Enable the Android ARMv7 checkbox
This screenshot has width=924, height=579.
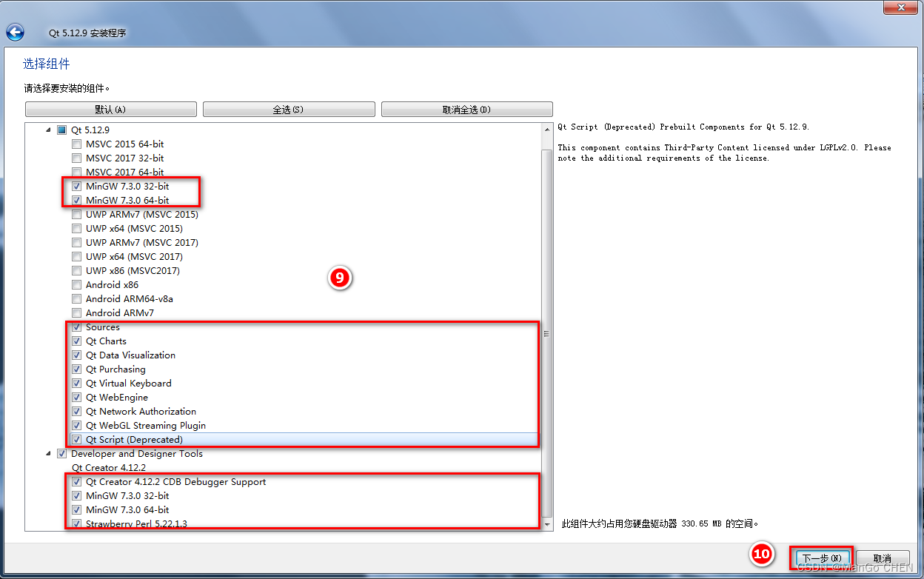click(x=77, y=312)
